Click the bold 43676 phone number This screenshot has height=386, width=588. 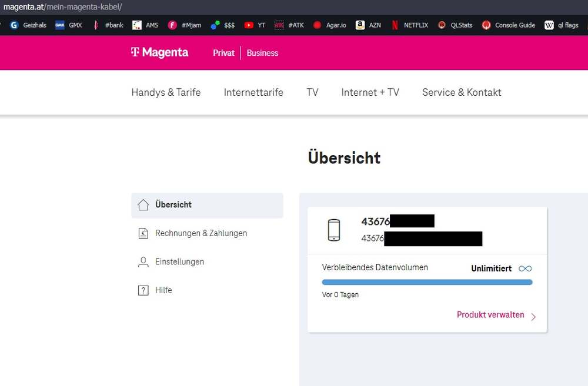[376, 221]
